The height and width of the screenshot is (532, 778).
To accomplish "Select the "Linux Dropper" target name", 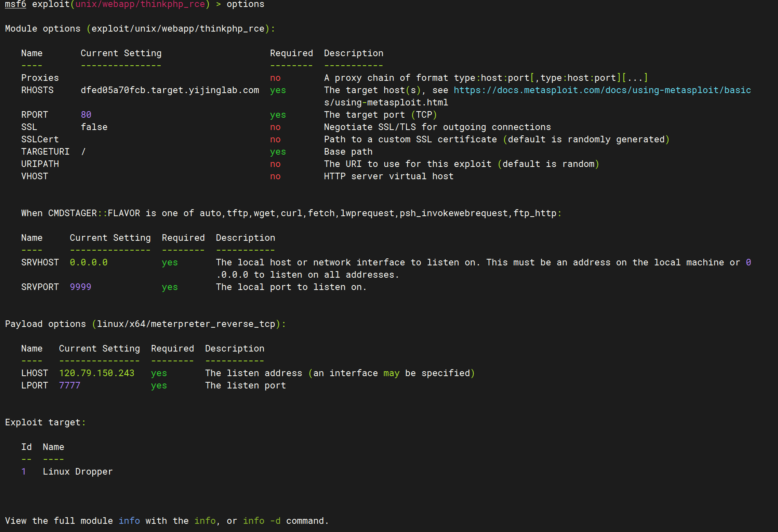I will click(x=78, y=472).
